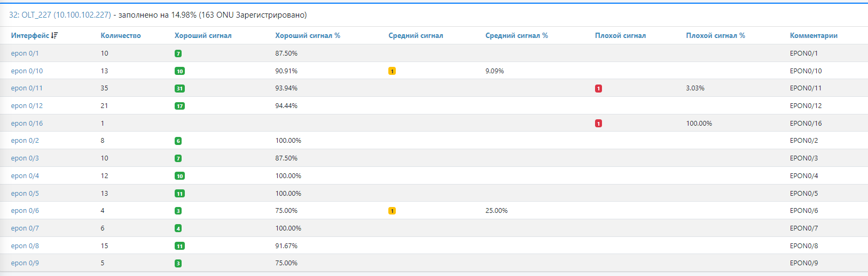Screen dimensions: 868x276
Task: Open interface epon 0/1
Action: (x=25, y=53)
